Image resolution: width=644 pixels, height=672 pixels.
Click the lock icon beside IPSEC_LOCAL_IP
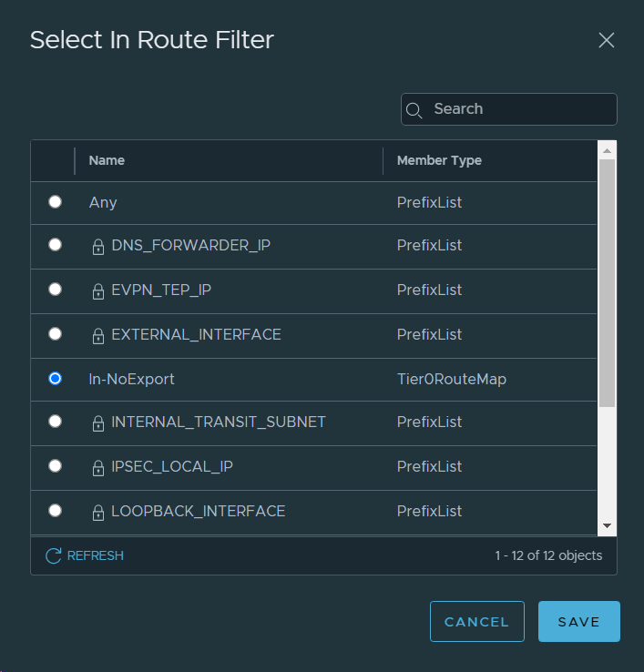click(x=98, y=468)
